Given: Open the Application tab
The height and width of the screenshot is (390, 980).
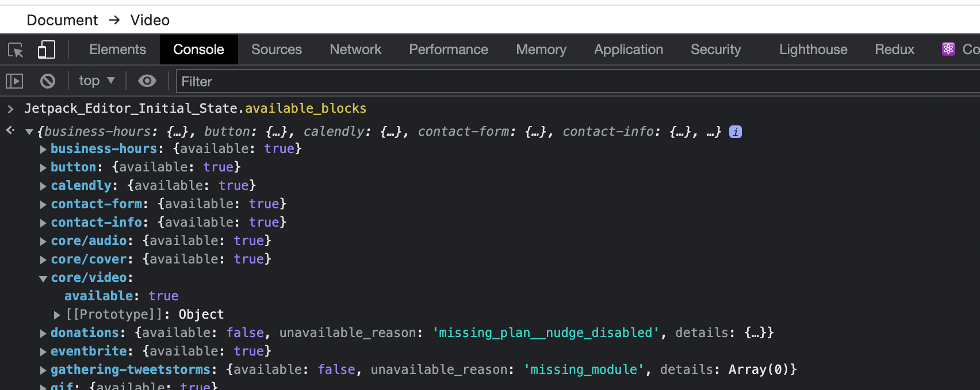Looking at the screenshot, I should (x=629, y=49).
